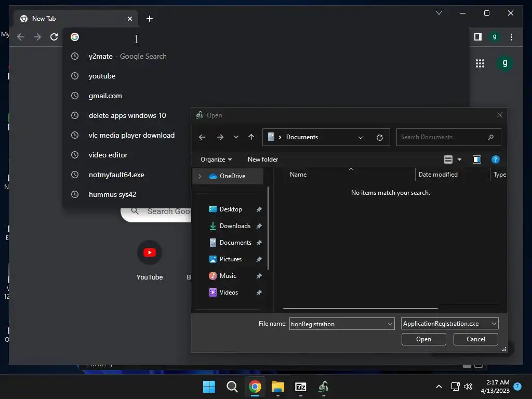Open 7-Zip from taskbar
Viewport: 532px width, 399px height.
click(301, 387)
